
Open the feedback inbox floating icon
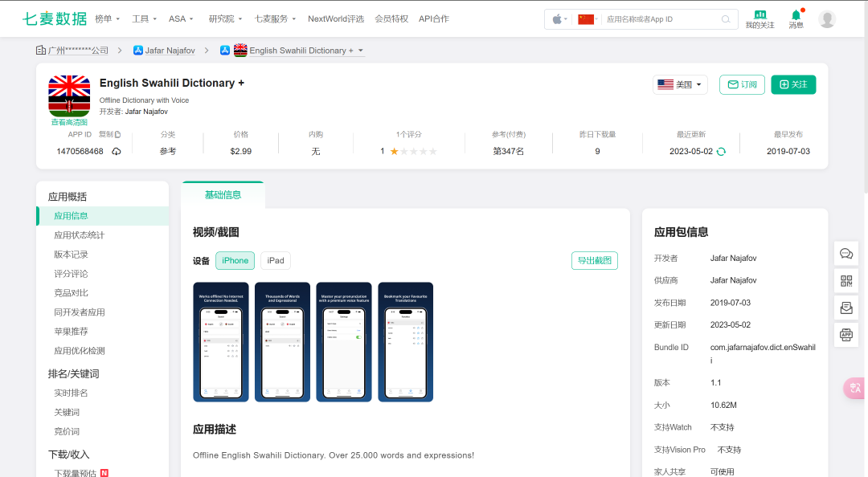point(846,308)
